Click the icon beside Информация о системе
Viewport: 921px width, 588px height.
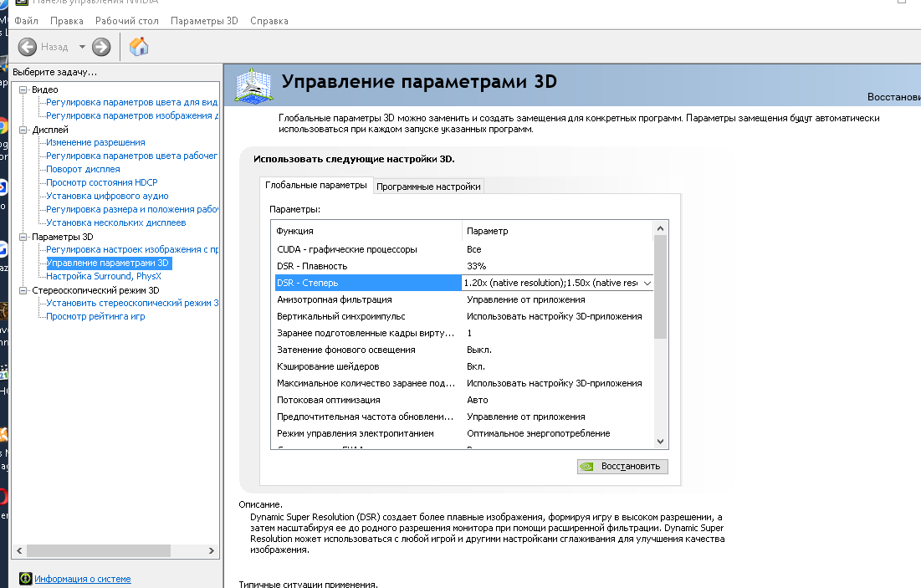point(25,579)
